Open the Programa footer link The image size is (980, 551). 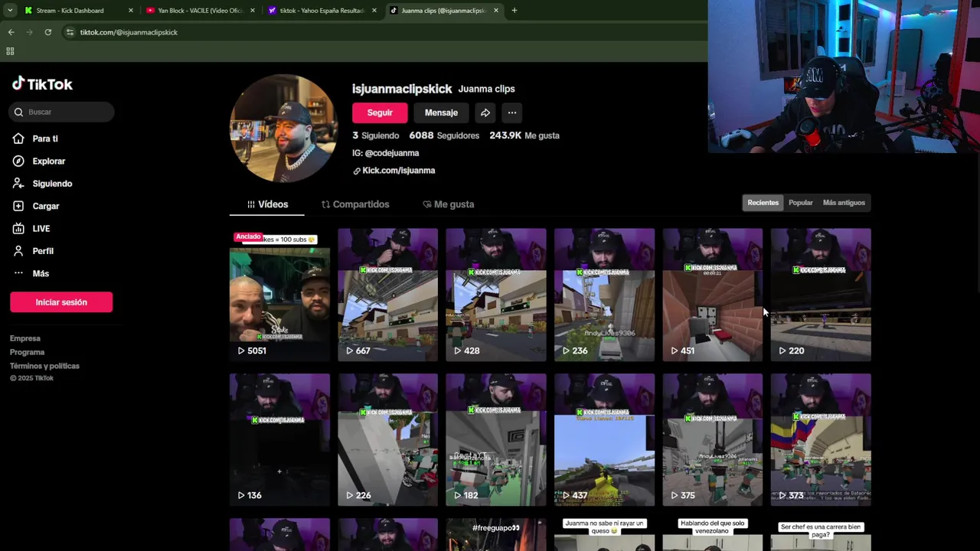pos(27,352)
